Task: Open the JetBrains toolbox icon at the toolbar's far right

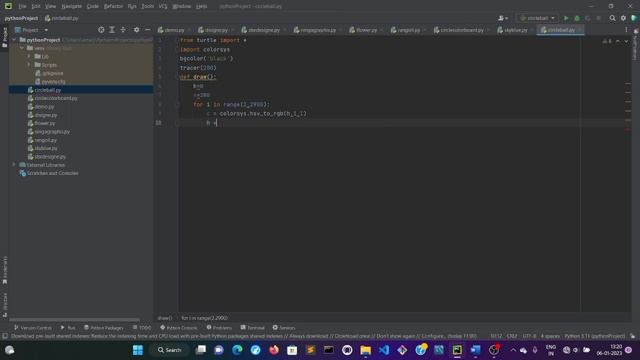Action: (x=634, y=18)
